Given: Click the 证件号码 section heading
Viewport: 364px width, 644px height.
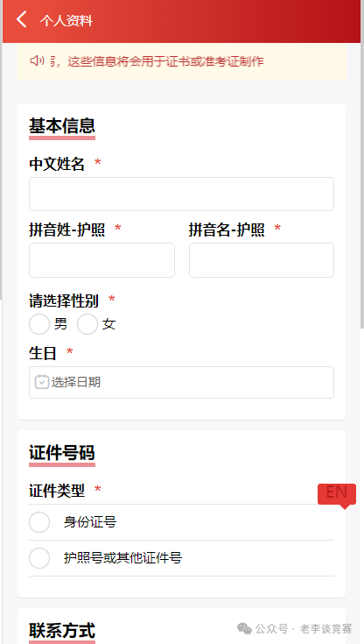Looking at the screenshot, I should click(62, 453).
